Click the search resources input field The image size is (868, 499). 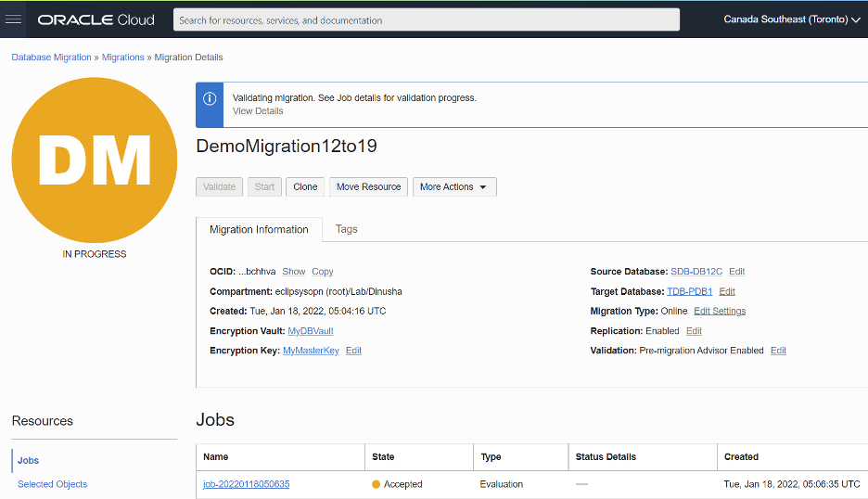coord(427,19)
